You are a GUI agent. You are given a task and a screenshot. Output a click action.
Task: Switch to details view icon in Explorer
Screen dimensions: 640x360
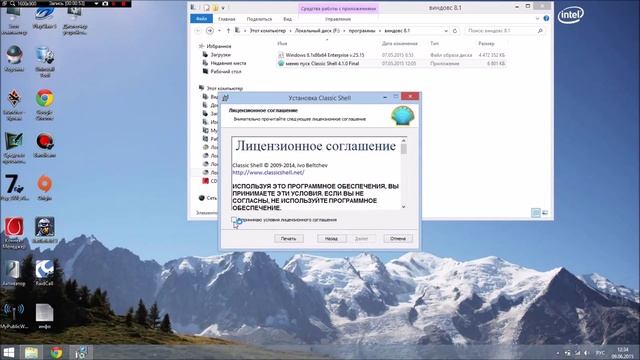point(536,213)
